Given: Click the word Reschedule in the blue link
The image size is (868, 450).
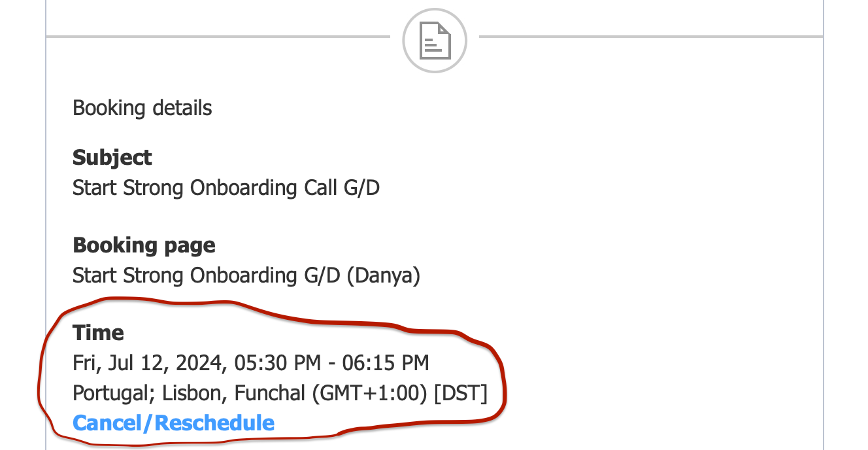Looking at the screenshot, I should [214, 423].
